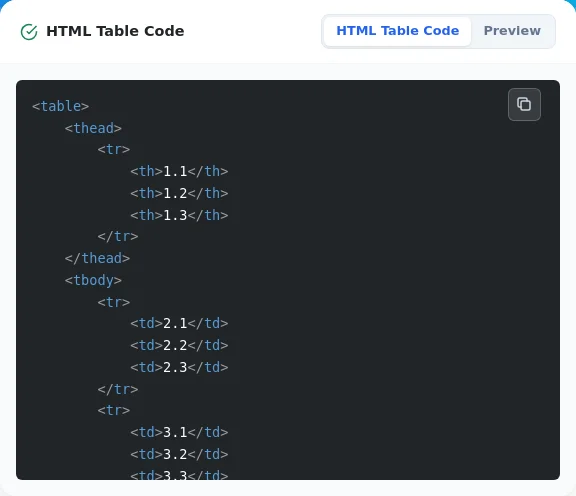Viewport: 576px width, 496px height.
Task: Switch to the Preview tab
Action: point(512,31)
